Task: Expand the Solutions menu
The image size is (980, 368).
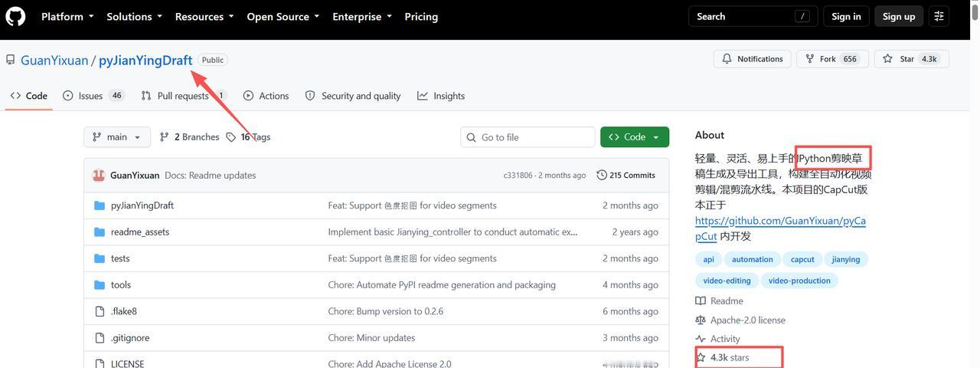Action: click(x=135, y=16)
